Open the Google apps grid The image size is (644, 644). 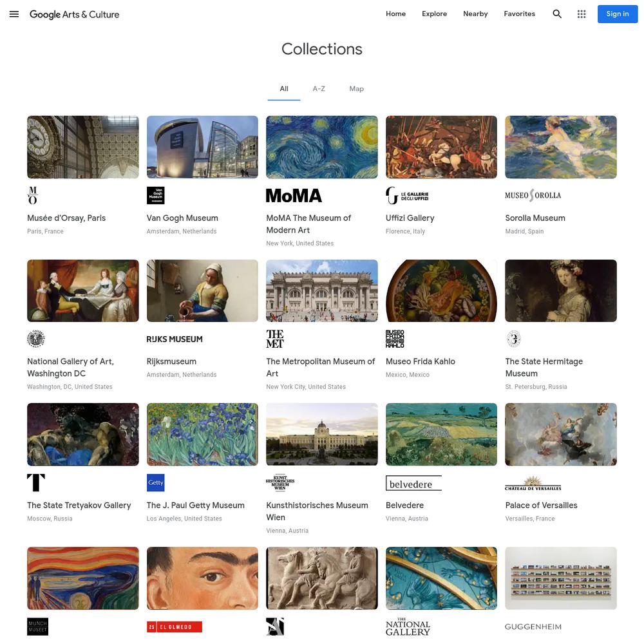tap(581, 14)
